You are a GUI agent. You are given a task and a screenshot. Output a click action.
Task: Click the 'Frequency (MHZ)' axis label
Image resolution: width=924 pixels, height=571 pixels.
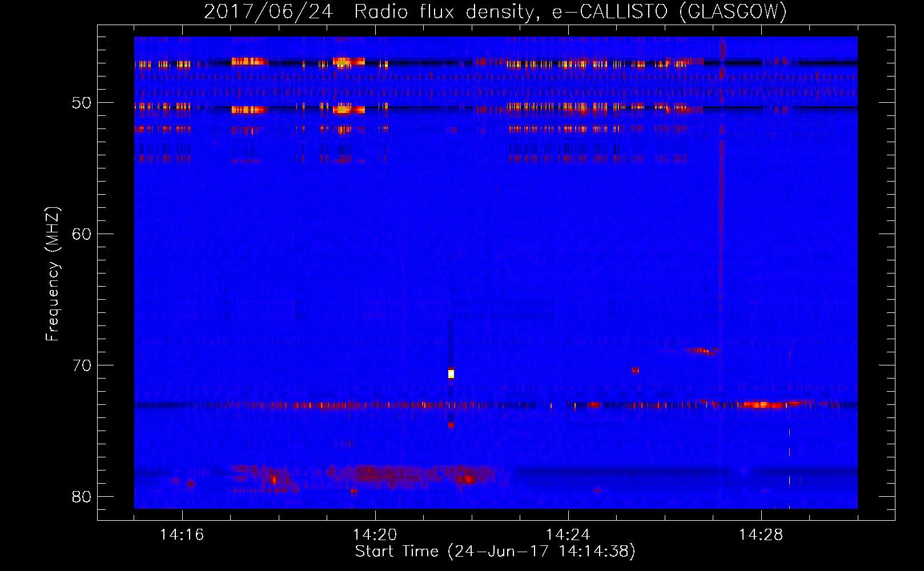pyautogui.click(x=52, y=274)
